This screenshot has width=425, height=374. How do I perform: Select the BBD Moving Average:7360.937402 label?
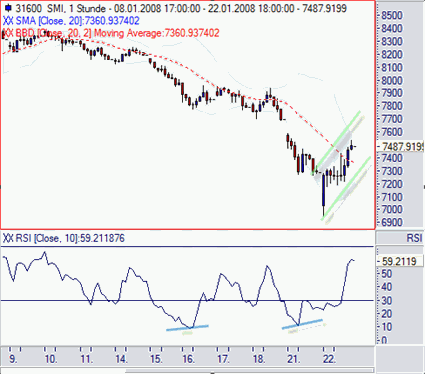click(117, 33)
